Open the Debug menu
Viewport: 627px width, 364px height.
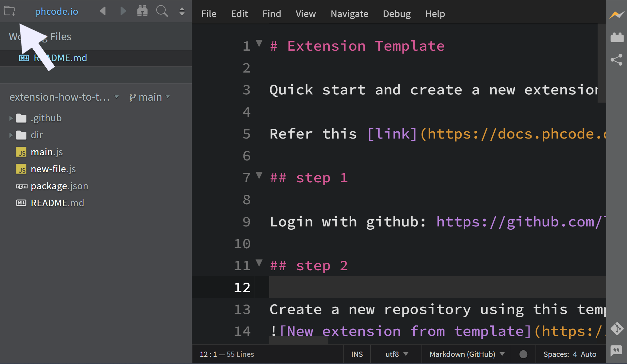397,14
